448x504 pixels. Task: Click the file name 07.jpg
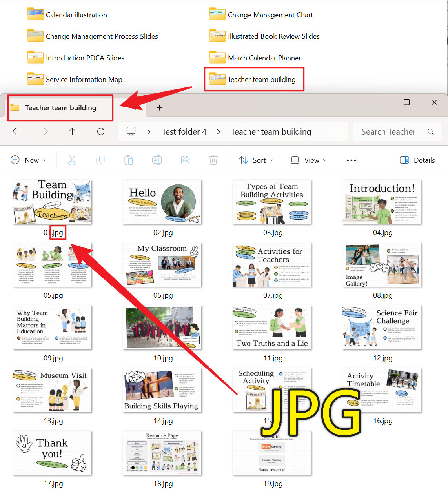[273, 295]
